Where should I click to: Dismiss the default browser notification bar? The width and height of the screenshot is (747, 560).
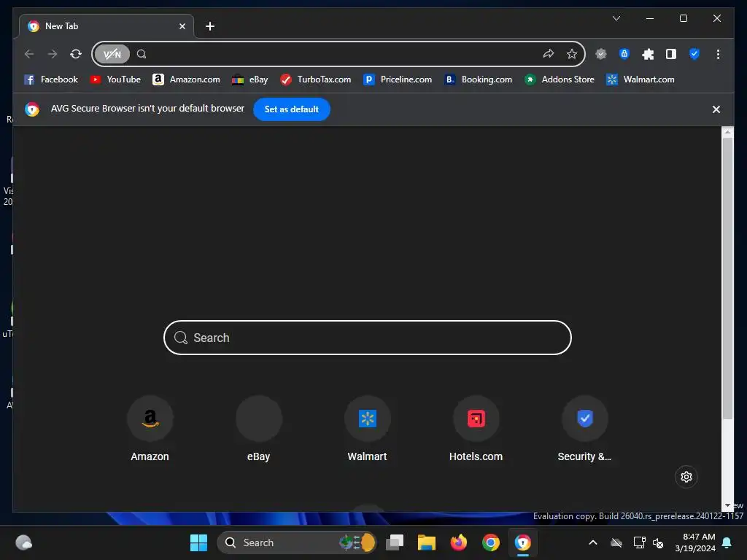716,109
